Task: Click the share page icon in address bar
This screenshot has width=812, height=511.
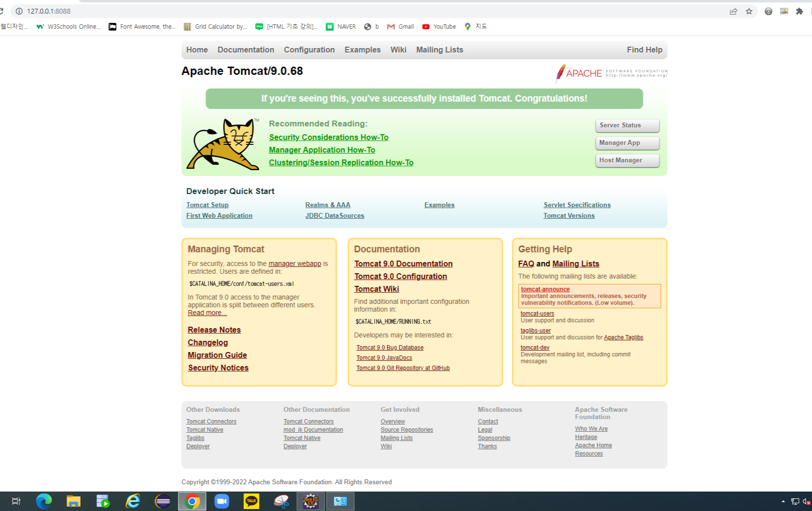Action: pyautogui.click(x=733, y=11)
